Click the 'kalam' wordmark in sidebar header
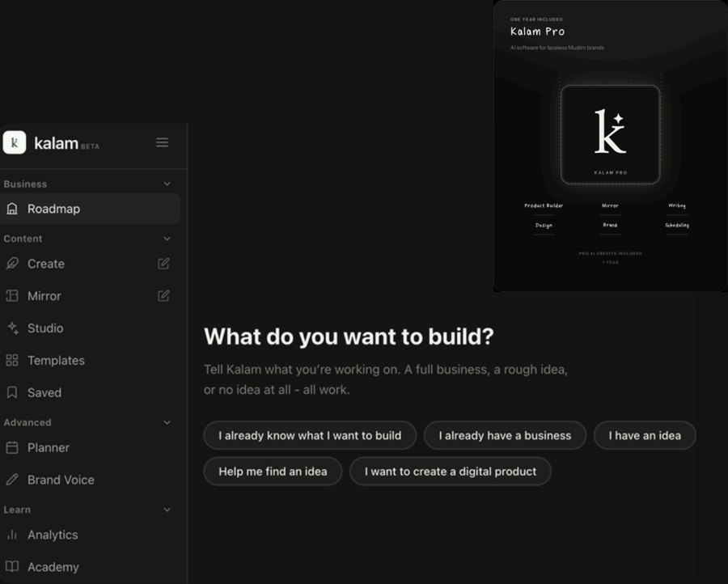Image resolution: width=728 pixels, height=584 pixels. point(56,143)
